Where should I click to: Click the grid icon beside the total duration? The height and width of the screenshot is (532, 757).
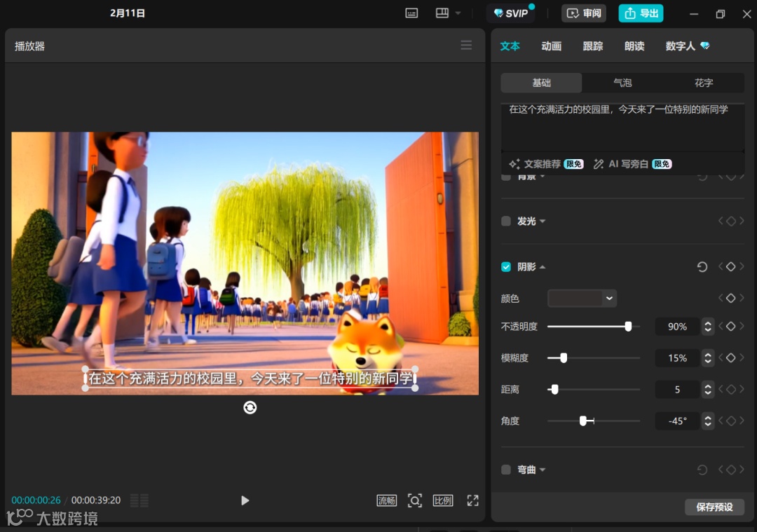(139, 500)
